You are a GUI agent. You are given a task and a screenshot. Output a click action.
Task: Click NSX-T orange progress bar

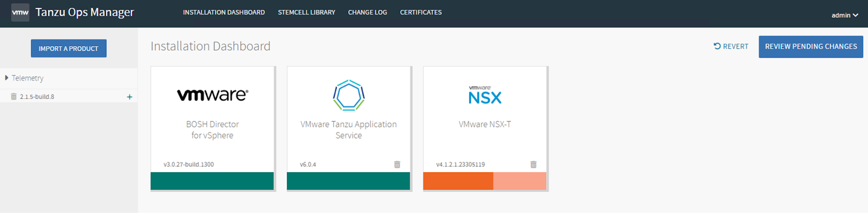coord(484,181)
